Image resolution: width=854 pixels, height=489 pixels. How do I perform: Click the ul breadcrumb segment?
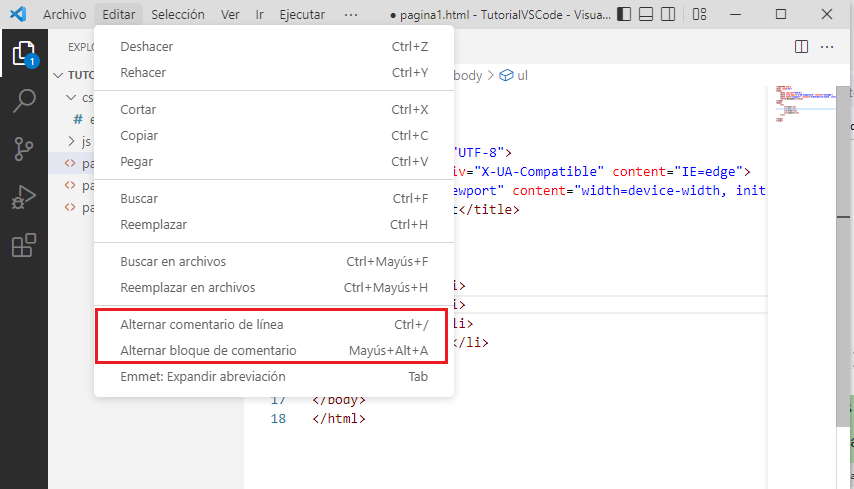tap(522, 75)
